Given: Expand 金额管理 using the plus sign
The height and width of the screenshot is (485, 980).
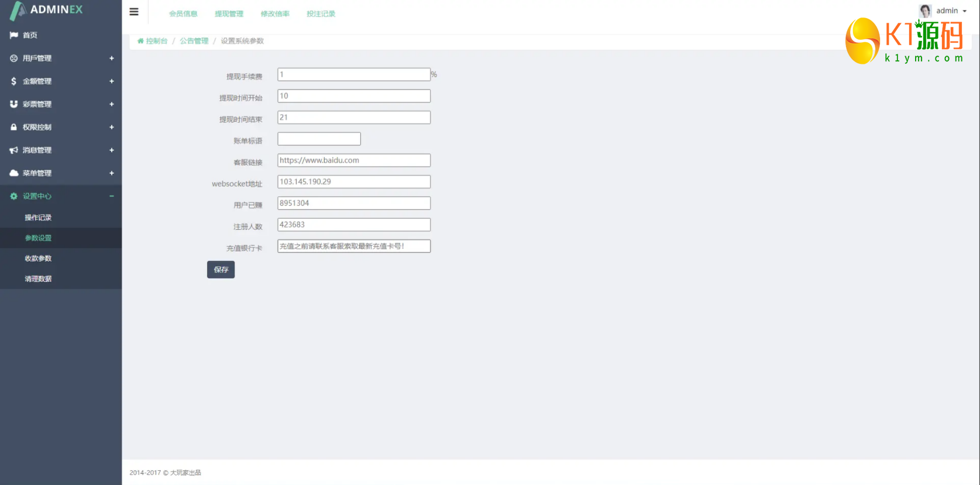Looking at the screenshot, I should click(x=111, y=81).
